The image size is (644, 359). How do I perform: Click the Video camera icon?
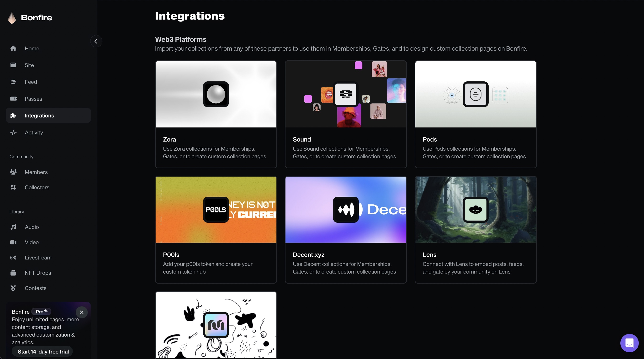(13, 242)
